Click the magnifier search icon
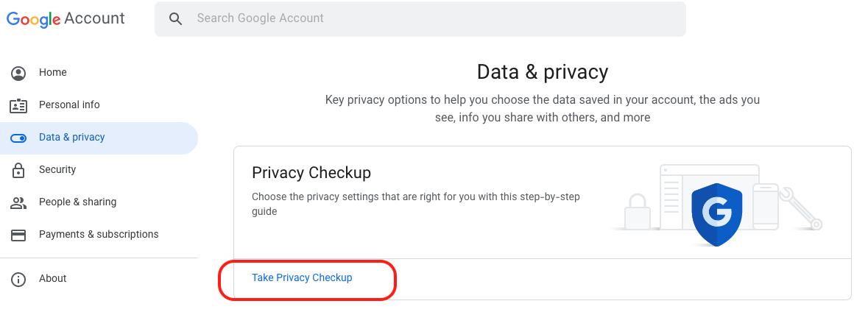This screenshot has width=868, height=326. tap(175, 19)
